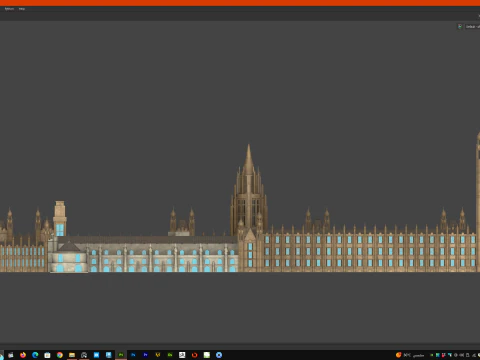Open the Default viewport dropdown at top right

coord(472,27)
